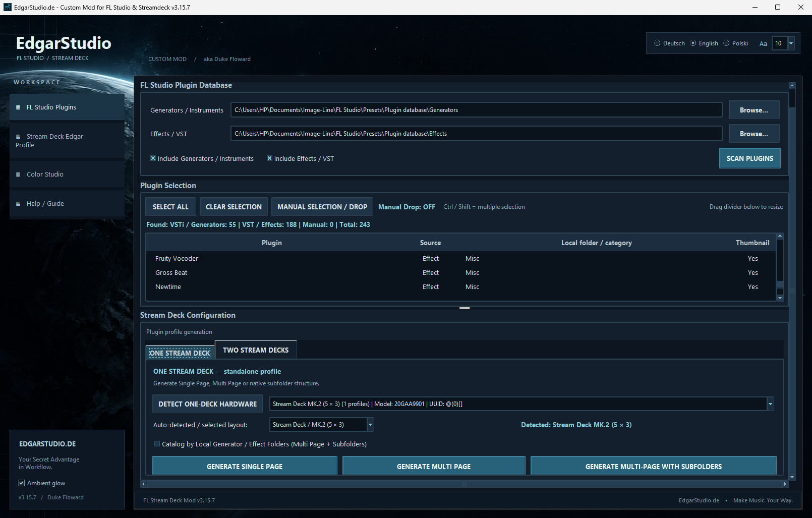This screenshot has width=812, height=518.
Task: Sort the list by Plugin column
Action: pos(272,243)
